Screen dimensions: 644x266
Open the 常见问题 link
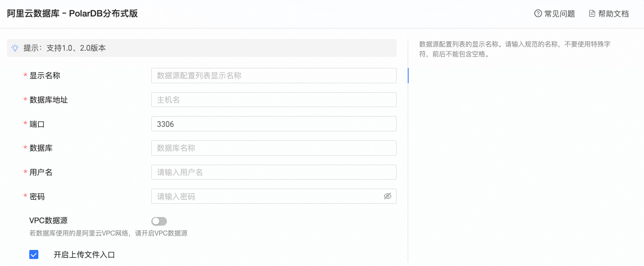(555, 14)
